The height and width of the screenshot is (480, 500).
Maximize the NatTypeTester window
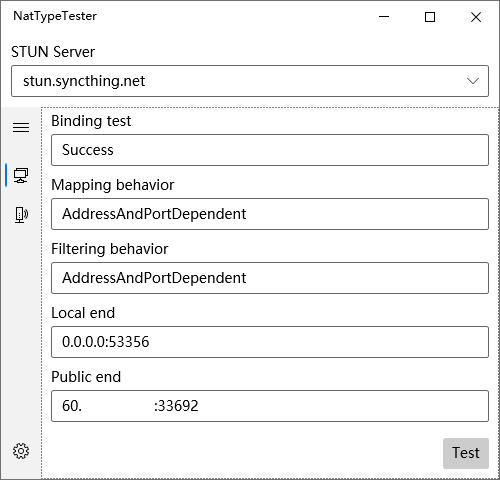tap(430, 17)
